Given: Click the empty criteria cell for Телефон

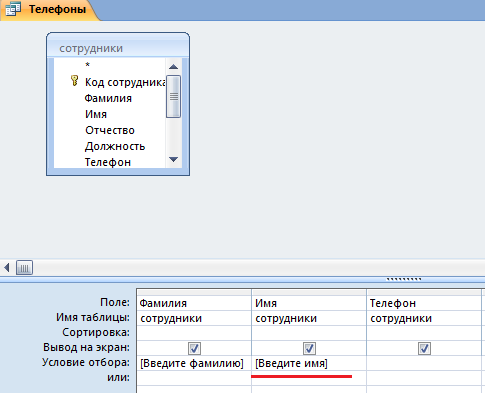Looking at the screenshot, I should tap(424, 363).
